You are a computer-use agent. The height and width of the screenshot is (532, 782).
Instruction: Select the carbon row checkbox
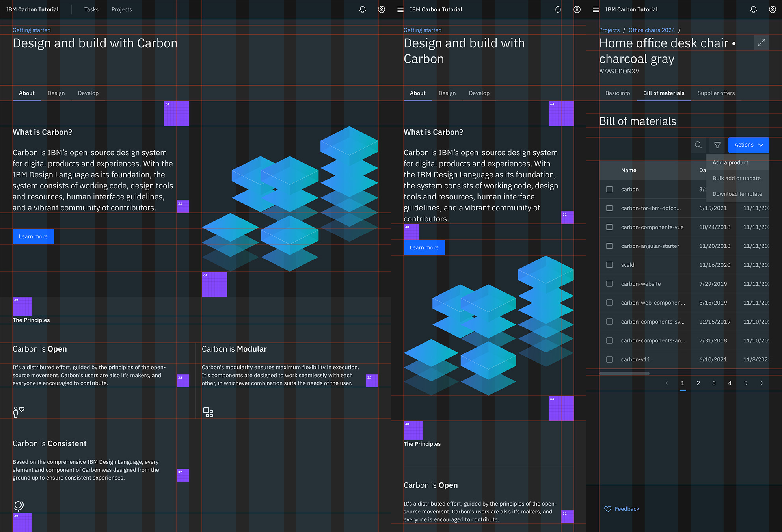pos(609,189)
